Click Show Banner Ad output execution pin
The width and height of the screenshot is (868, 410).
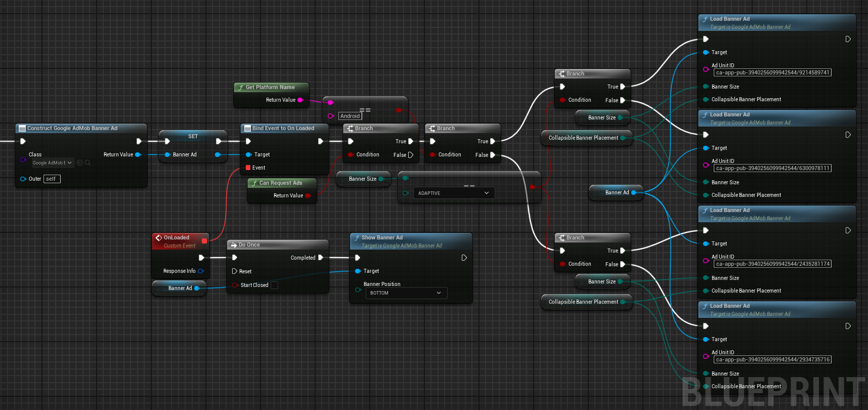pyautogui.click(x=464, y=258)
